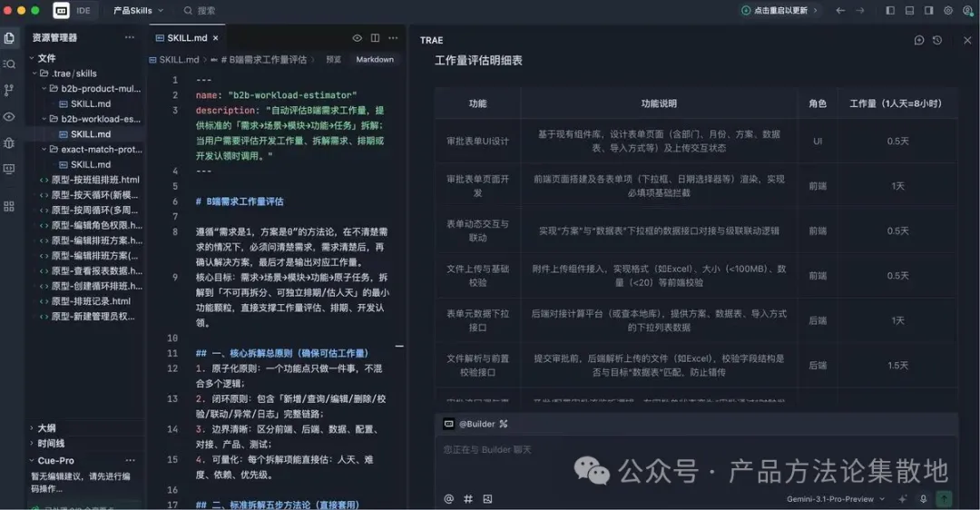
Task: Collapse the b2b-product-mul... folder
Action: [44, 89]
